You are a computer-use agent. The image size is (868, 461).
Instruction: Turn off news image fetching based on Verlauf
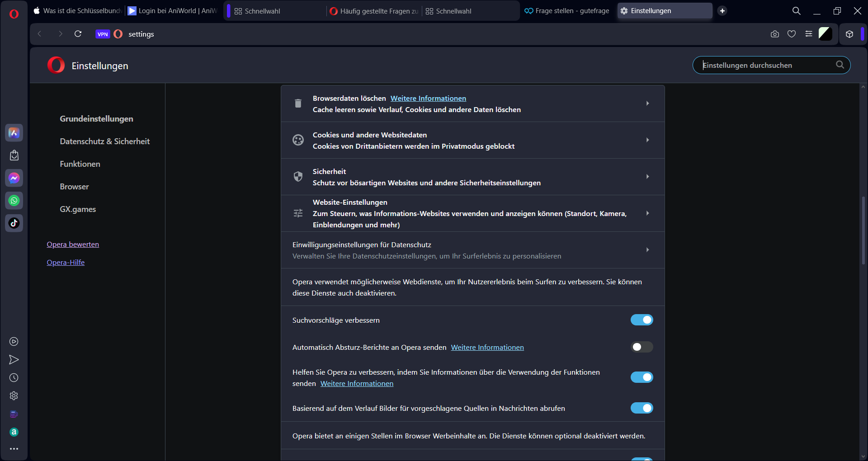coord(642,408)
